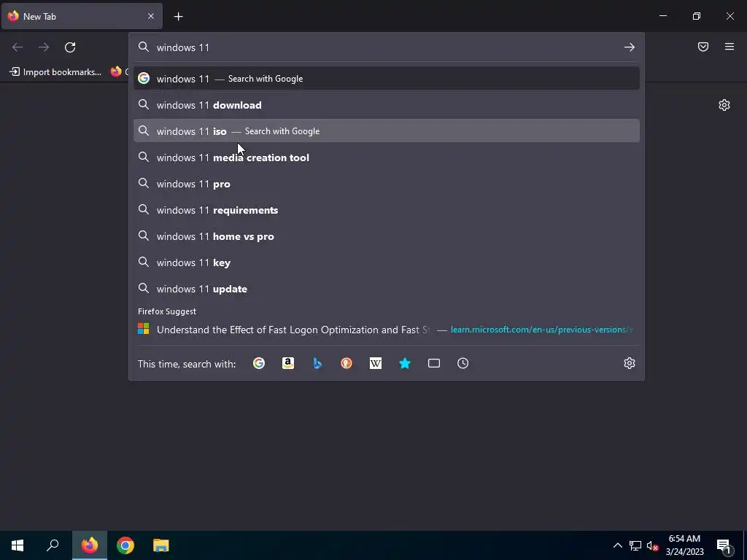Choose Wikipedia as one-off search engine
Viewport: 747px width, 560px height.
pyautogui.click(x=376, y=363)
